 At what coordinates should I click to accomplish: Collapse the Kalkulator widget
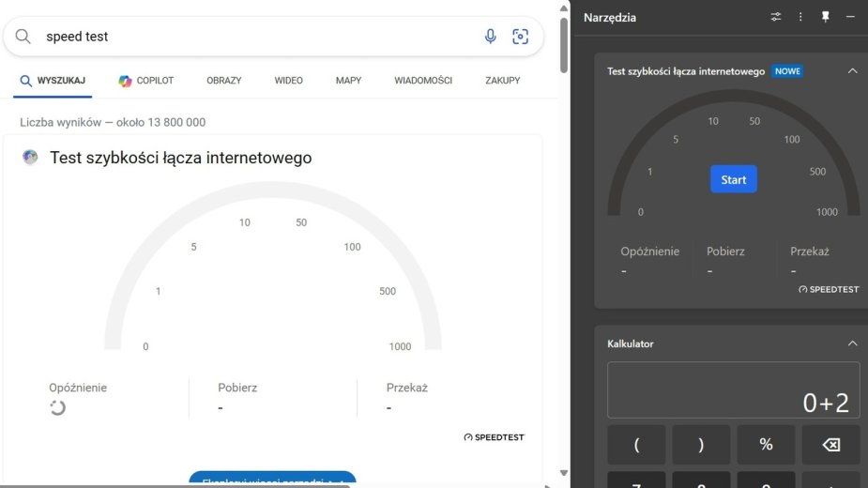pos(852,343)
